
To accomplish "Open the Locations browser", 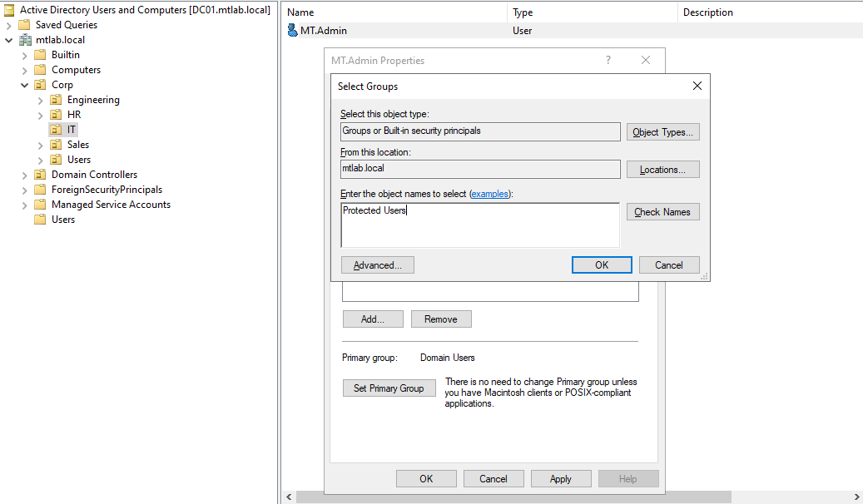I will (662, 170).
